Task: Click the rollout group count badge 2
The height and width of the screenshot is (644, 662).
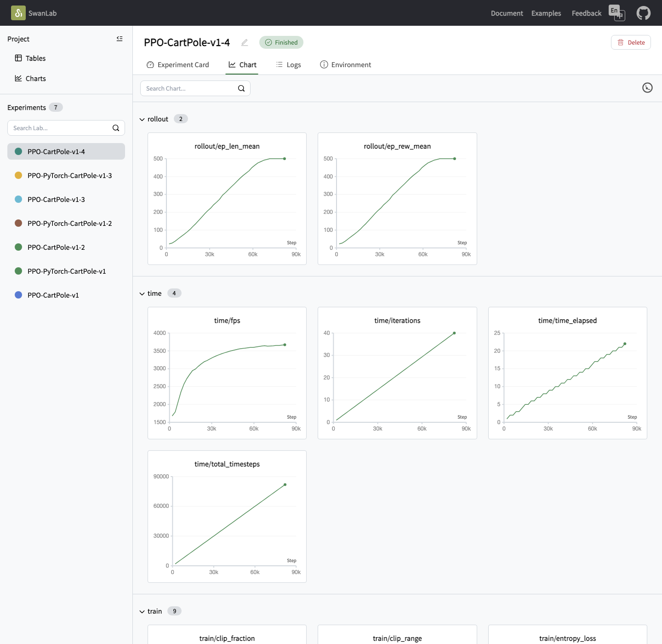Action: click(181, 119)
